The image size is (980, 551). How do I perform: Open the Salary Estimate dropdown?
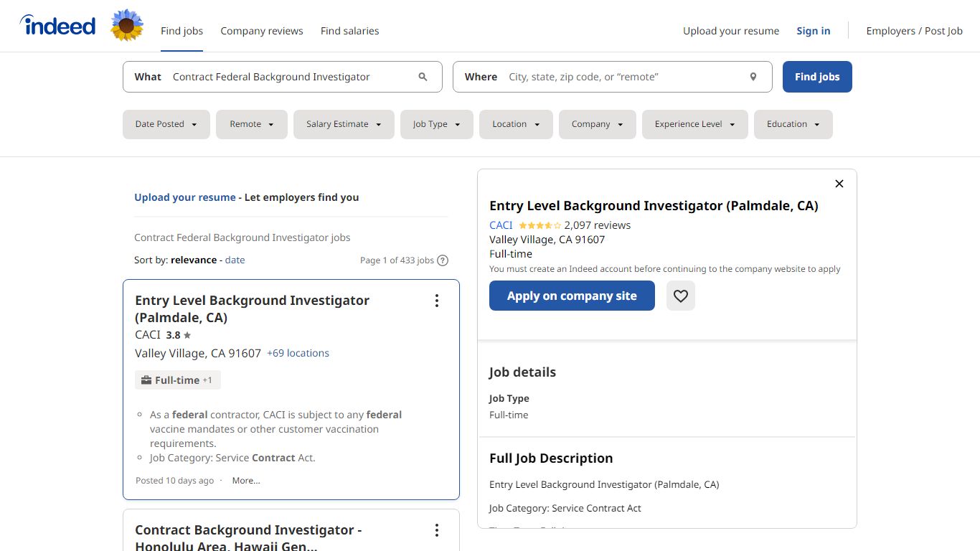[x=344, y=124]
